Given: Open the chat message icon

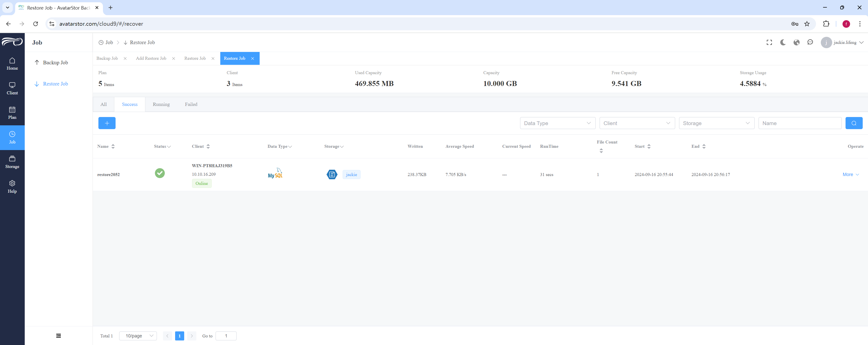Looking at the screenshot, I should [x=810, y=42].
